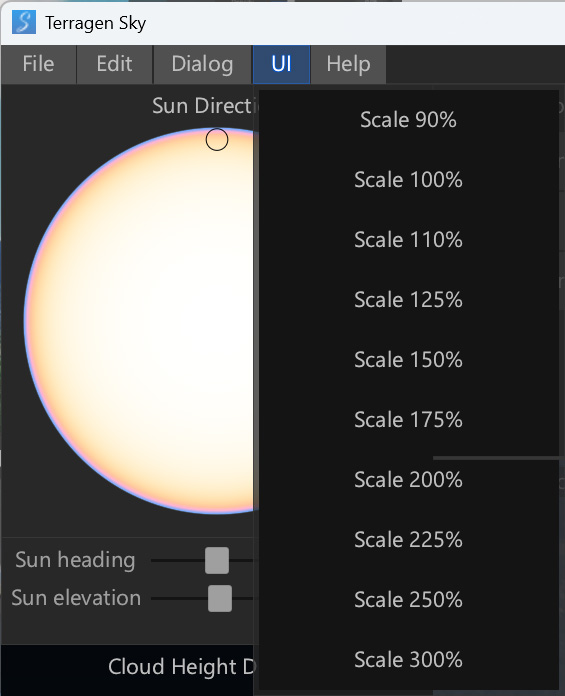The image size is (565, 696).
Task: Select Scale 175% menu item
Action: click(x=408, y=419)
